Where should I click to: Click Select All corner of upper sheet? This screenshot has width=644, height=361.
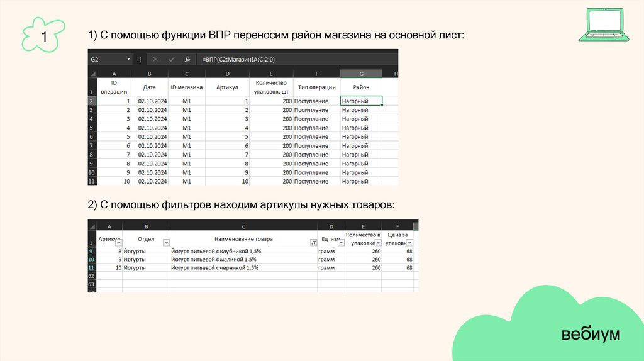(x=92, y=74)
